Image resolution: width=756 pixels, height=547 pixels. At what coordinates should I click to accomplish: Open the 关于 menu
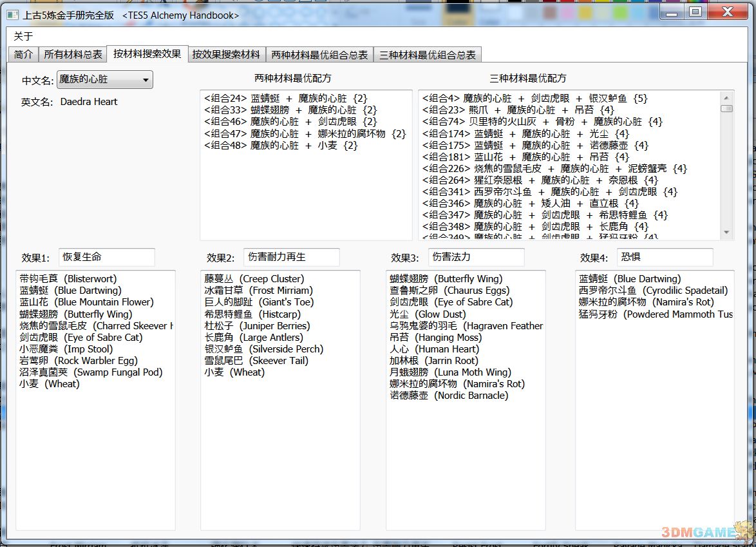(23, 36)
